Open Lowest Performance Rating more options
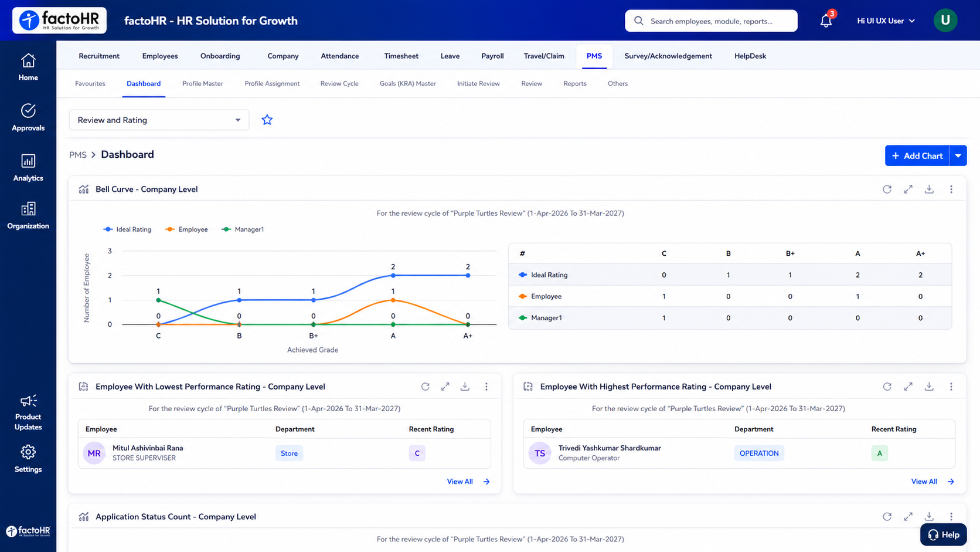Image resolution: width=980 pixels, height=552 pixels. click(x=486, y=387)
